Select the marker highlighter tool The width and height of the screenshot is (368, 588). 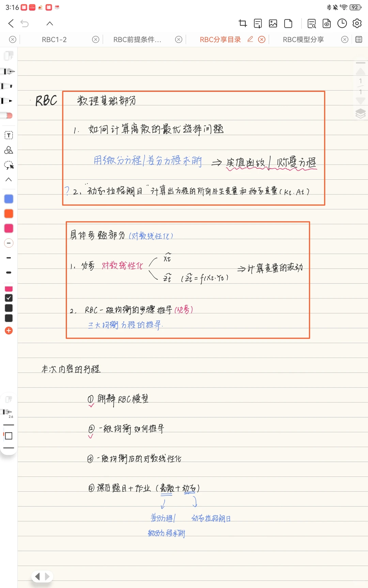[x=7, y=86]
